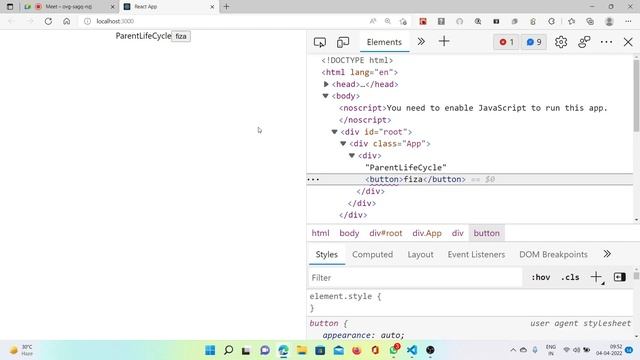Select the button fiza DOM row
Image resolution: width=640 pixels, height=360 pixels.
(x=470, y=179)
